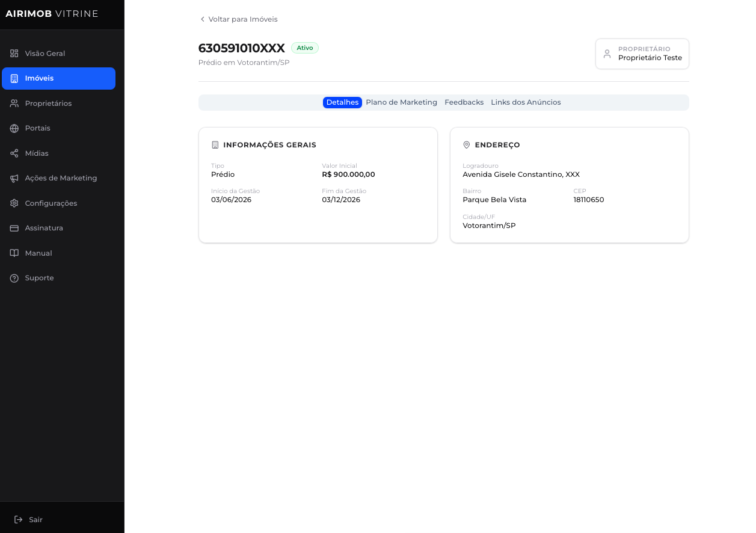Click the Ações de Marketing megaphone icon

14,178
